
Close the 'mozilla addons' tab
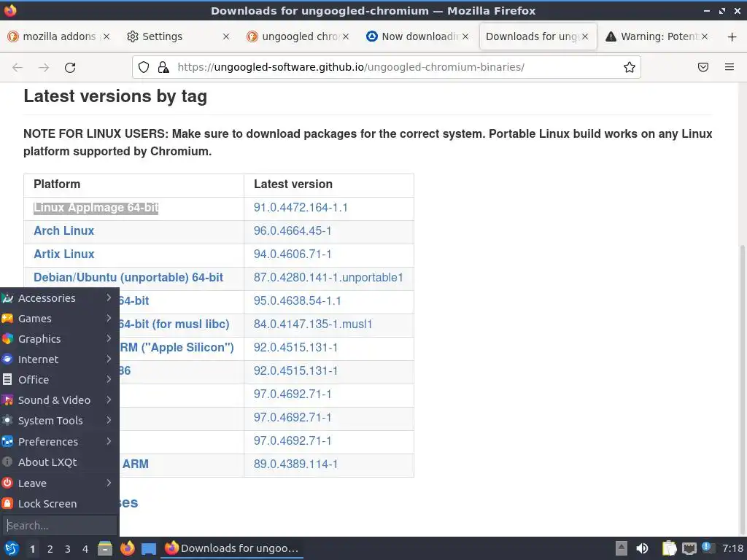tap(107, 36)
